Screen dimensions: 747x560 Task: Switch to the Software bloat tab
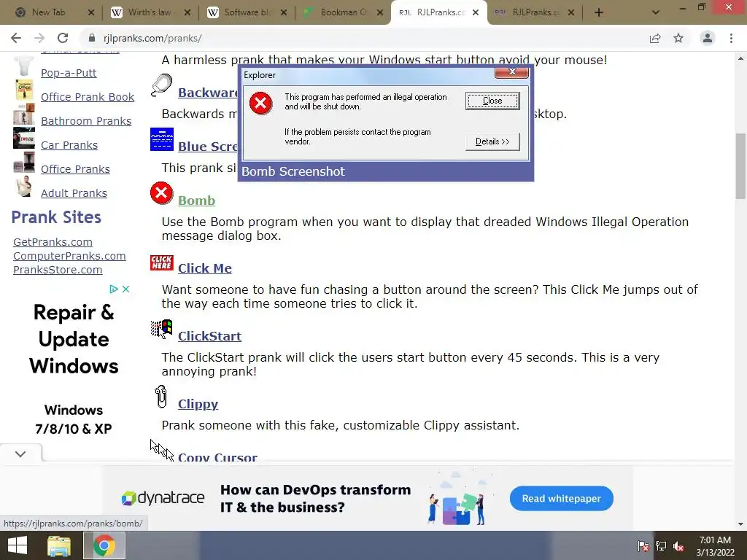245,12
